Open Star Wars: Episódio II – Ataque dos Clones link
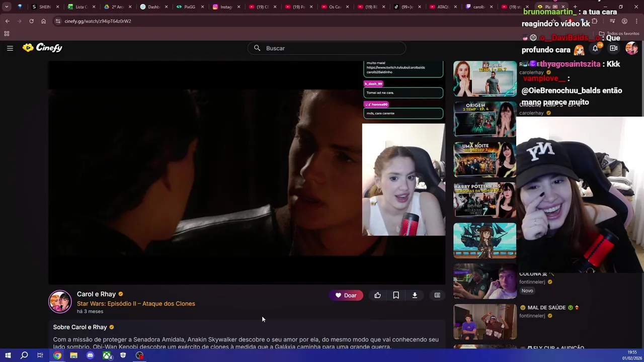Image resolution: width=644 pixels, height=362 pixels. point(136,304)
